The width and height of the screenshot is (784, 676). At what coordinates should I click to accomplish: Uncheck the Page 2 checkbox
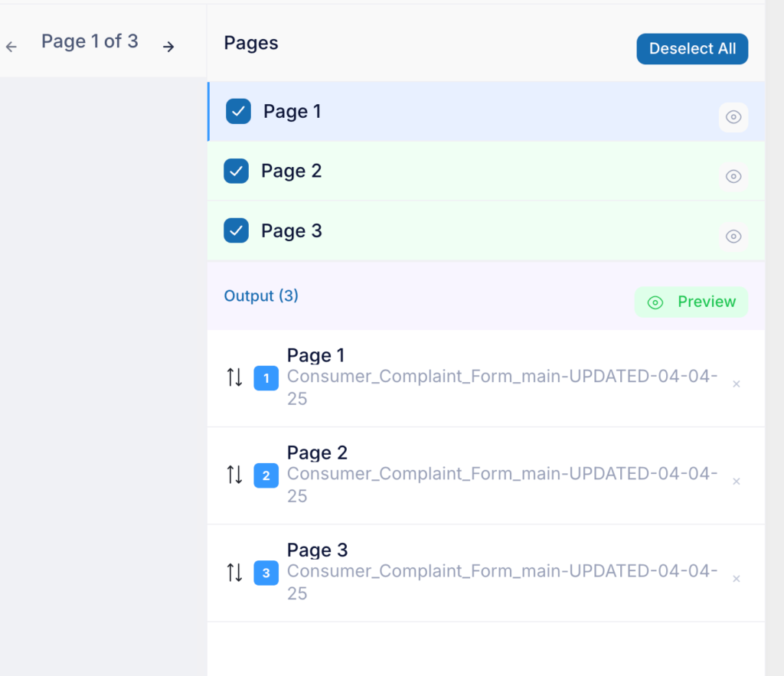[x=236, y=171]
